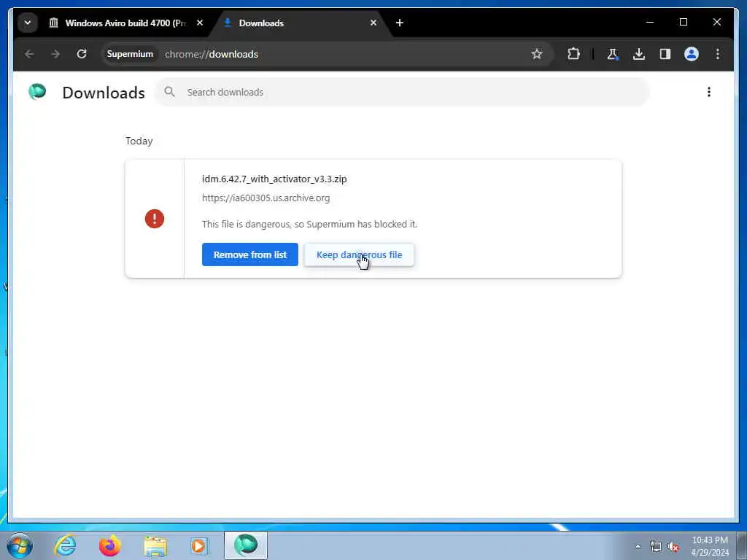Go forward with the forward arrow

[55, 54]
